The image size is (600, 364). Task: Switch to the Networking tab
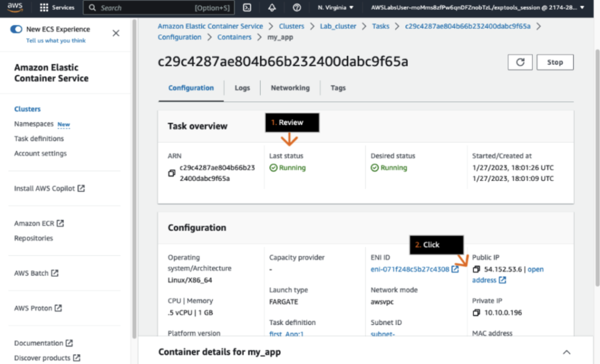(x=290, y=88)
